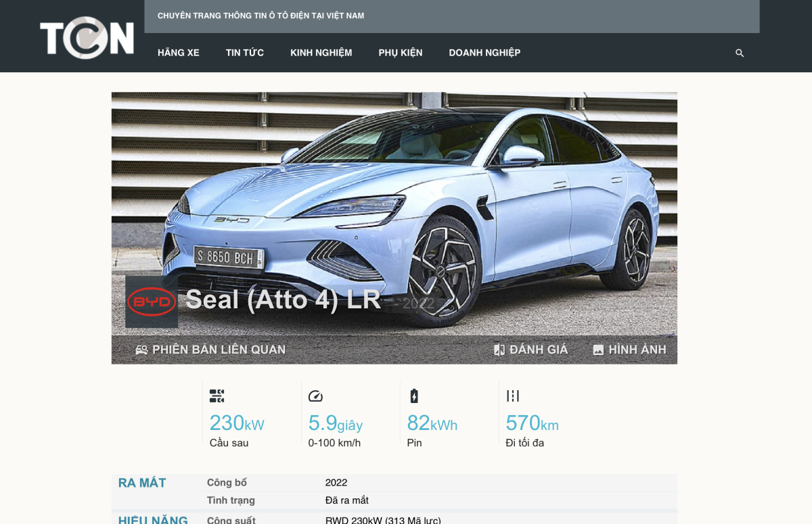Click the red BYD brand logo
This screenshot has width=812, height=524.
coord(152,302)
